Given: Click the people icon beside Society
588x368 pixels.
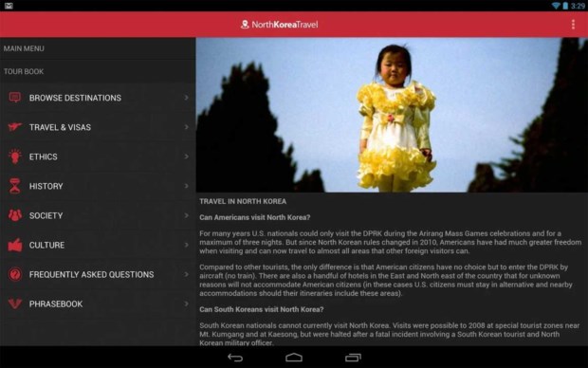Looking at the screenshot, I should pos(15,215).
